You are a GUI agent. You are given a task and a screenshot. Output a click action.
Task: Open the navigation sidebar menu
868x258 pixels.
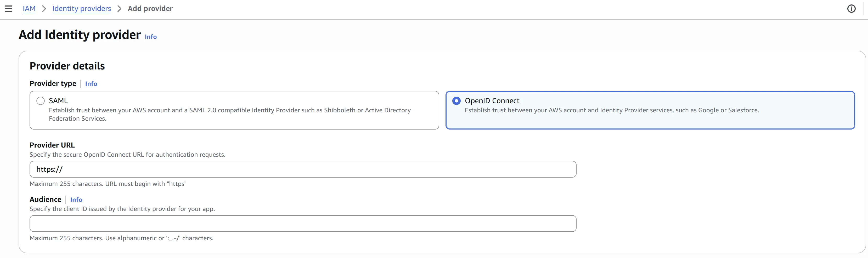[x=8, y=9]
